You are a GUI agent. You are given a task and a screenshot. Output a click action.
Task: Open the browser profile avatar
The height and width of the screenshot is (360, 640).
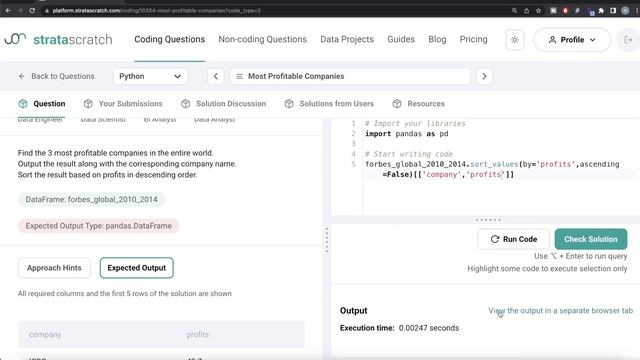tap(625, 11)
